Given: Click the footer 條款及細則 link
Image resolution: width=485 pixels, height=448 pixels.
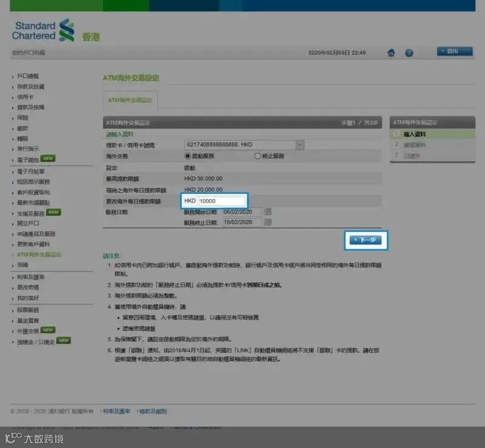Looking at the screenshot, I should 153,411.
